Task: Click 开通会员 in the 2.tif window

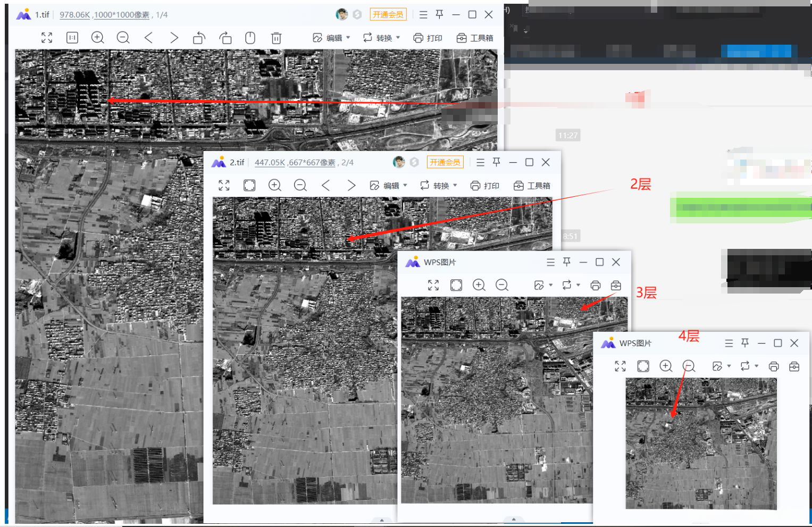Action: click(446, 162)
